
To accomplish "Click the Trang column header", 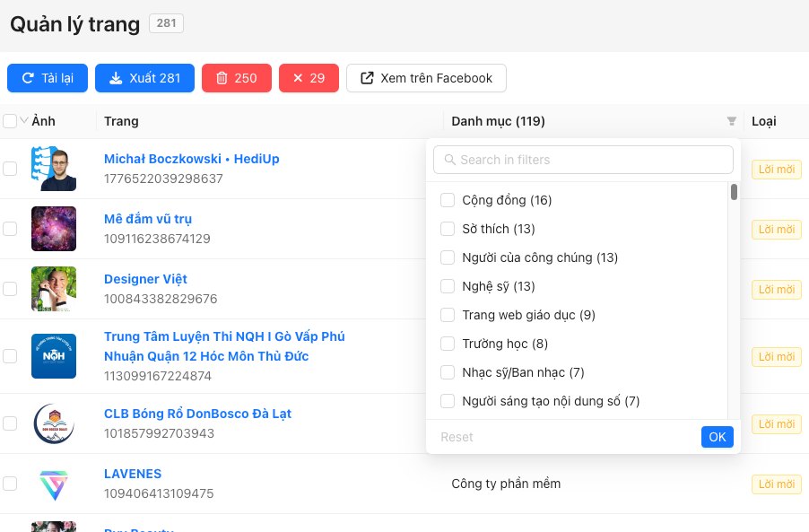I will pyautogui.click(x=121, y=121).
